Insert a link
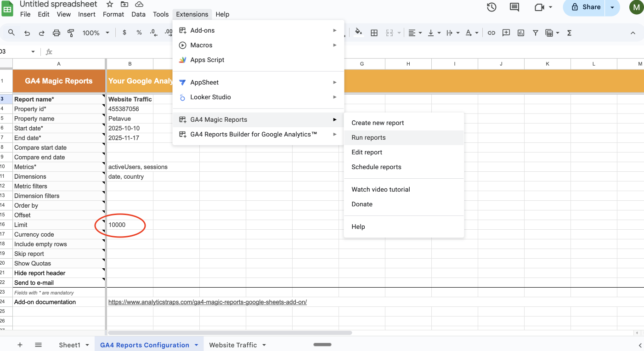Image resolution: width=644 pixels, height=351 pixels. 491,33
